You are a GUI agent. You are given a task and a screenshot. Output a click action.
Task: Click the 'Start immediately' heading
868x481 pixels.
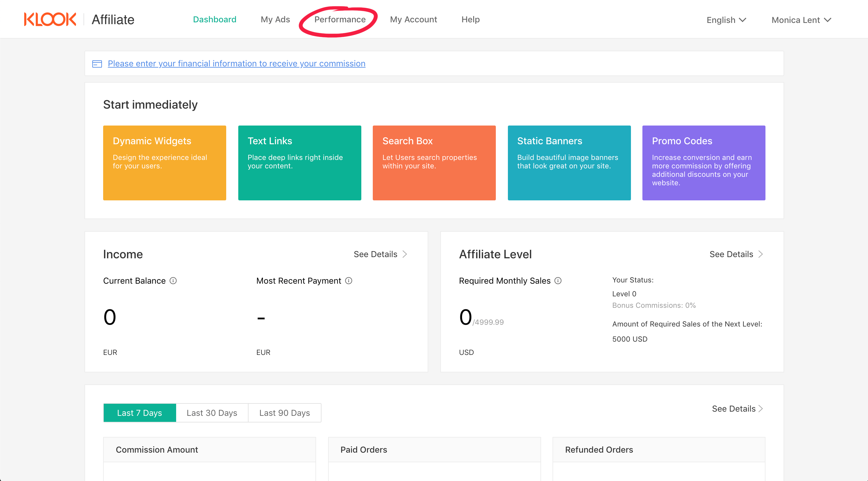coord(150,104)
